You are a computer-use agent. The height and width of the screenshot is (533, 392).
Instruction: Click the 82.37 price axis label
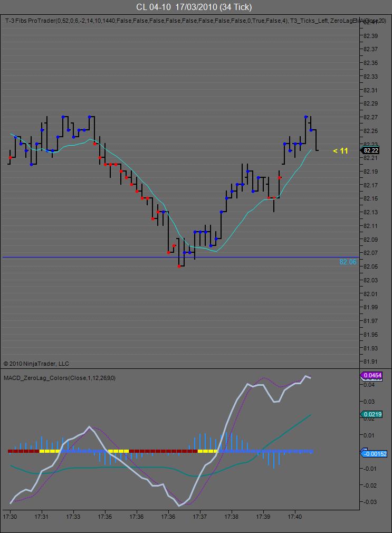point(370,49)
